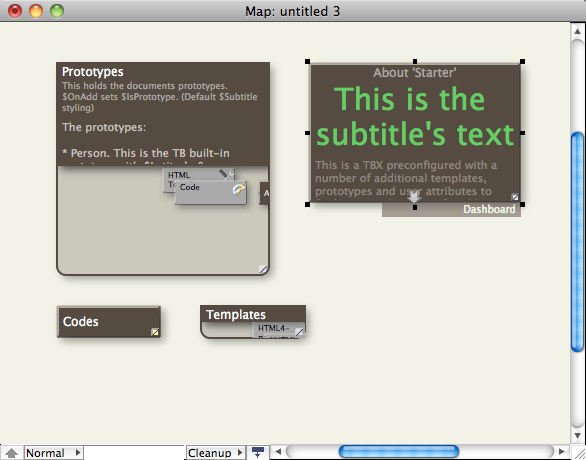The width and height of the screenshot is (586, 460).
Task: Click the yellow corner badge on Codes
Action: tap(155, 332)
